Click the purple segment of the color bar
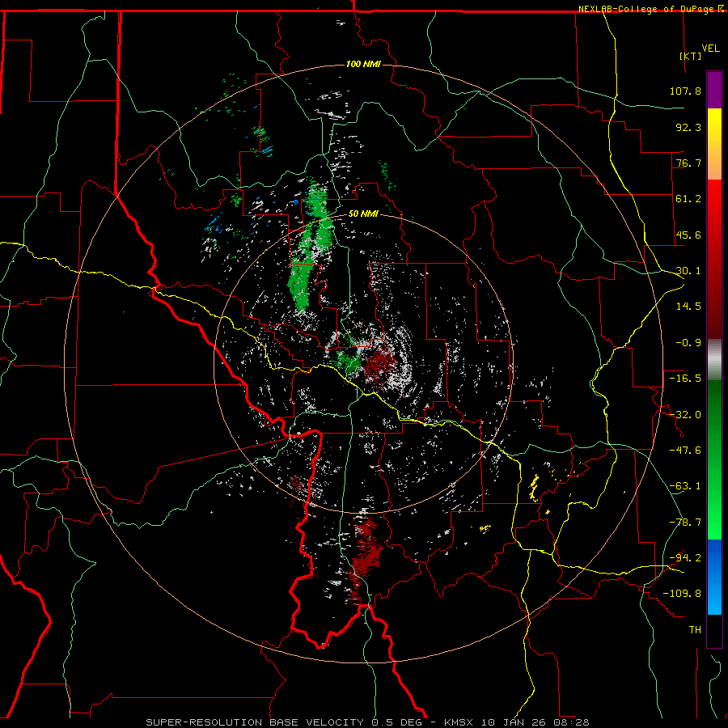The height and width of the screenshot is (728, 728). [x=714, y=90]
